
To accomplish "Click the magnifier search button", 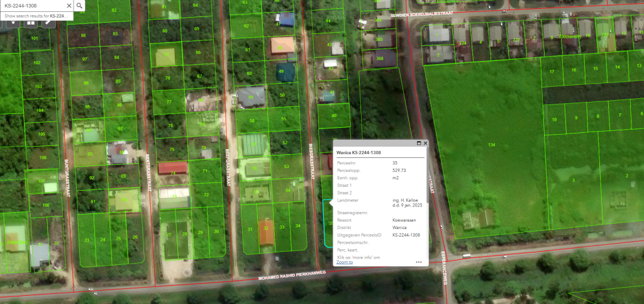I will (79, 6).
